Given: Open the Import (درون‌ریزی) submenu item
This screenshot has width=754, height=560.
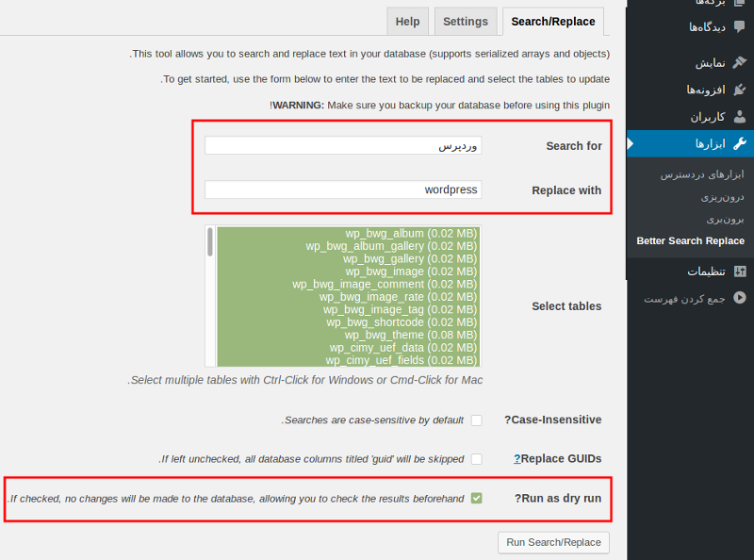Looking at the screenshot, I should point(721,197).
